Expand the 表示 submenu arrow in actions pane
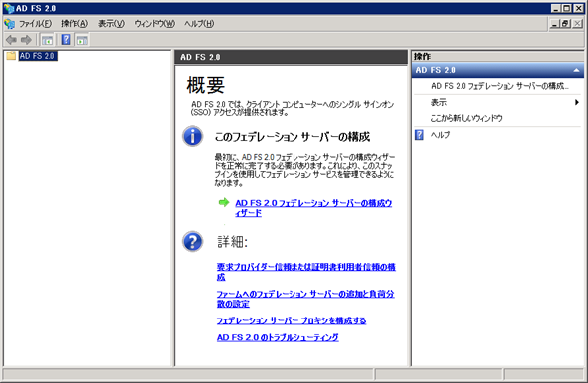 pyautogui.click(x=577, y=102)
